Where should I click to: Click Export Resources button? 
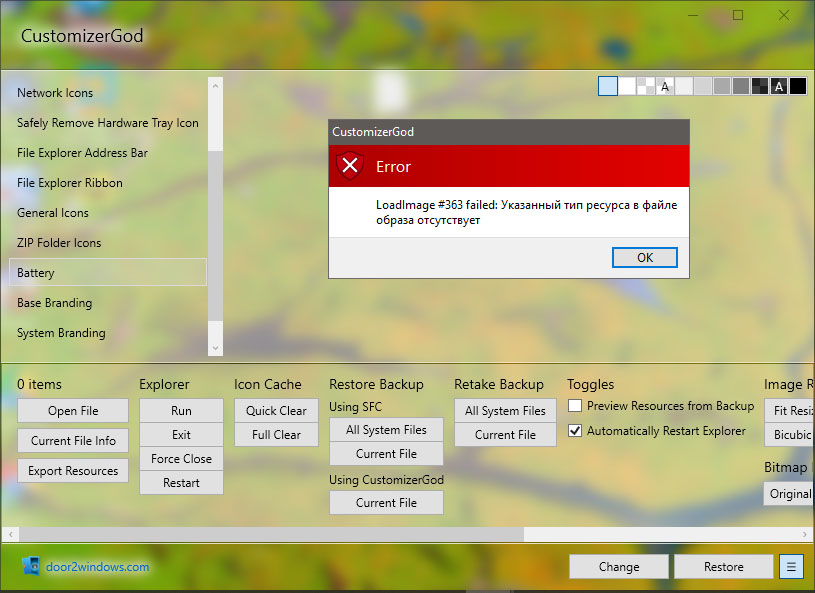click(x=73, y=470)
